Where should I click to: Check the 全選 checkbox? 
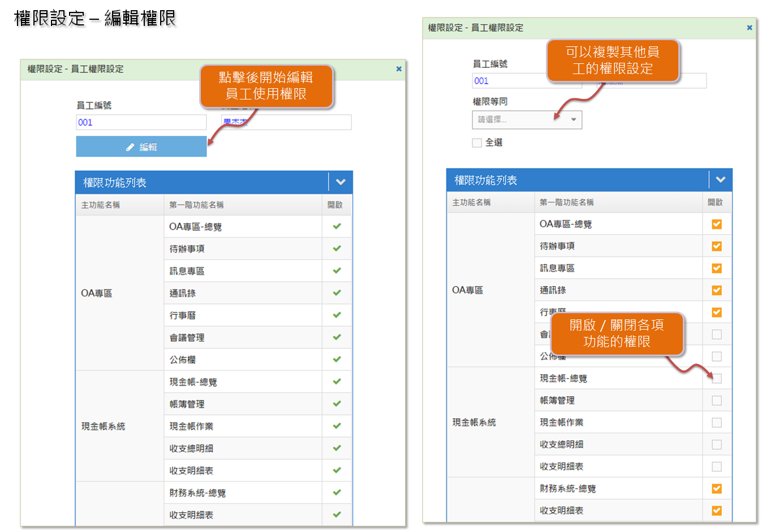point(477,143)
